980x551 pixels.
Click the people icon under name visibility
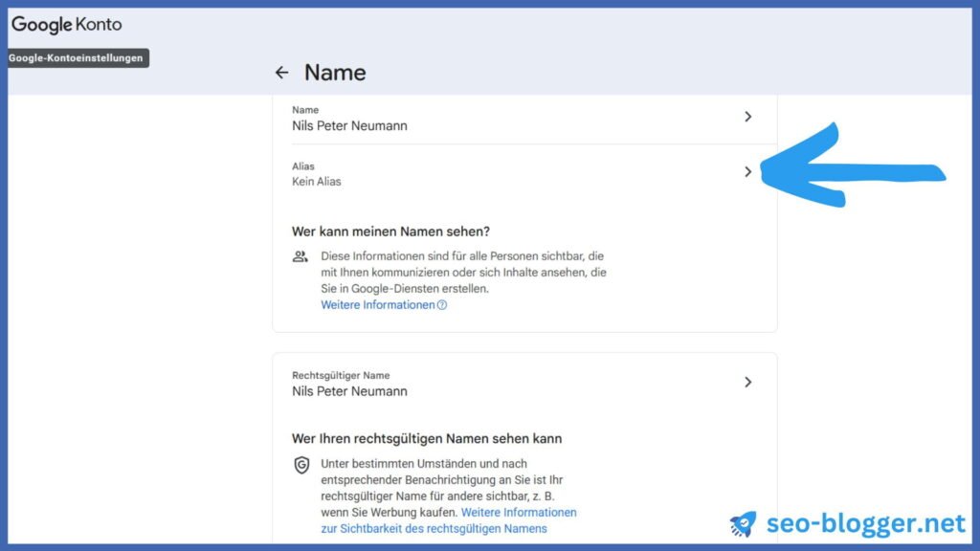[x=301, y=256]
